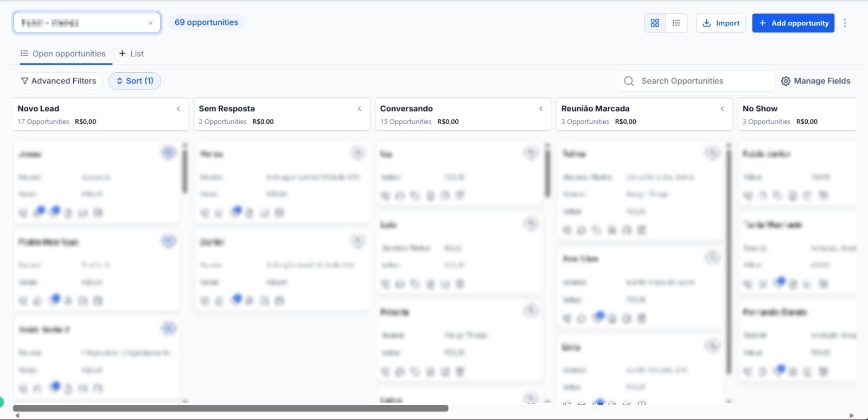868x420 pixels.
Task: Click the right arrow of horizontal scrollbar
Action: coord(851,416)
